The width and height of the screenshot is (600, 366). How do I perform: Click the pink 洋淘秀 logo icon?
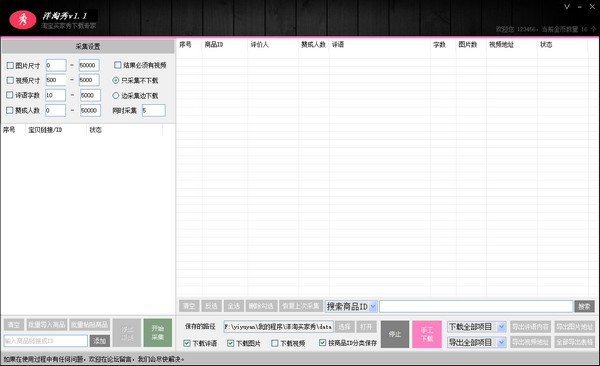tap(23, 20)
